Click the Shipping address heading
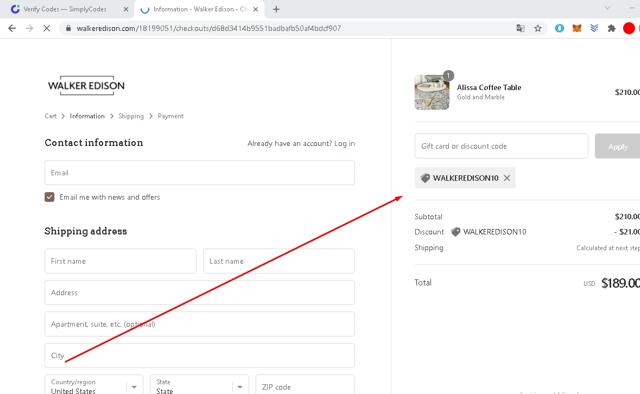Image resolution: width=640 pixels, height=394 pixels. click(86, 231)
